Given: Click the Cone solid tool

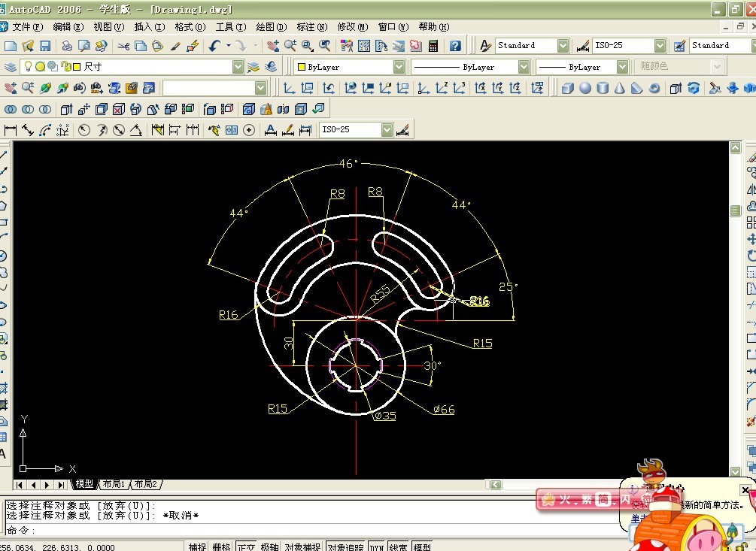Looking at the screenshot, I should (x=620, y=88).
